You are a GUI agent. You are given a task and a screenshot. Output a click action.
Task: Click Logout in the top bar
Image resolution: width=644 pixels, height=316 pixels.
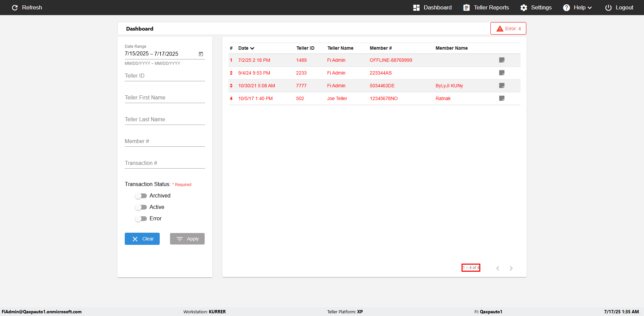(619, 7)
